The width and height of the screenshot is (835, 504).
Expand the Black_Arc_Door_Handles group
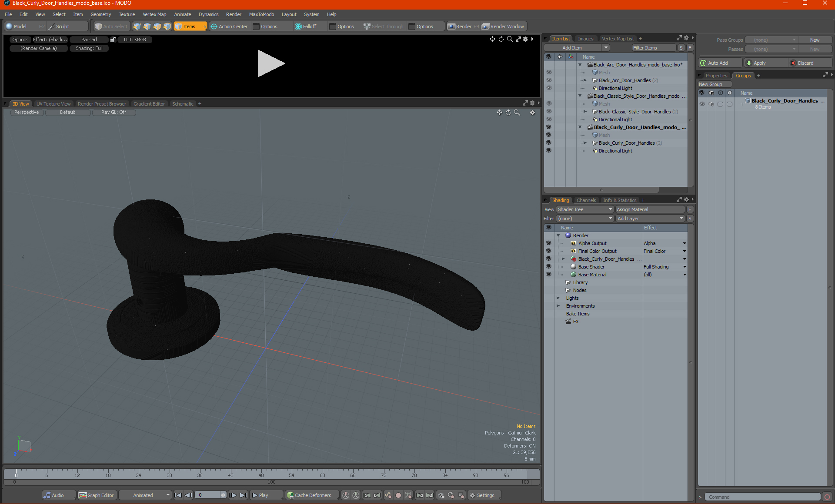[x=585, y=80]
